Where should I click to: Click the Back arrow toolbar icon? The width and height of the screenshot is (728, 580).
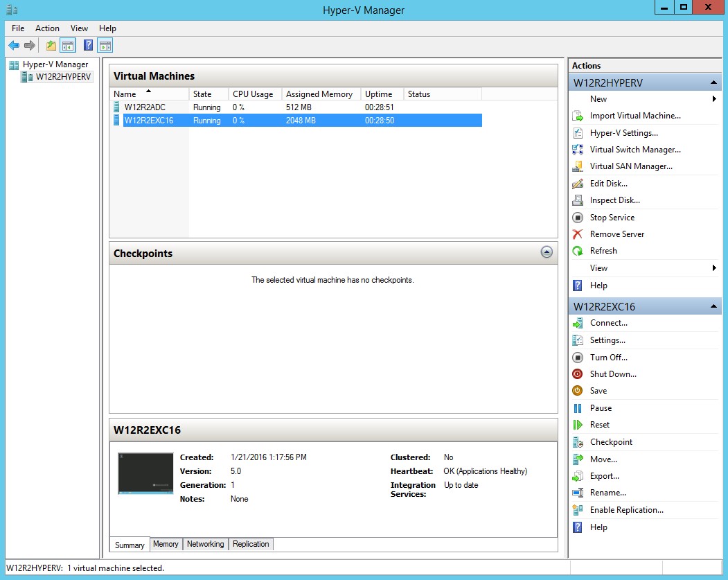coord(14,46)
